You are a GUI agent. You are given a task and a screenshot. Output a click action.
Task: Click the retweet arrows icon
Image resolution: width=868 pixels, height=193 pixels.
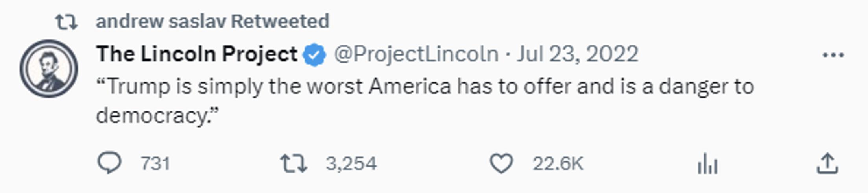coord(294,163)
